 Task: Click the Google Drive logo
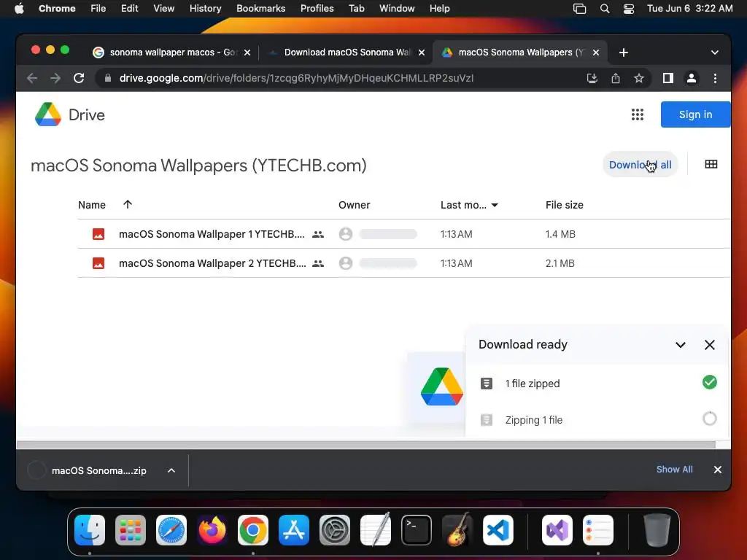(x=48, y=114)
